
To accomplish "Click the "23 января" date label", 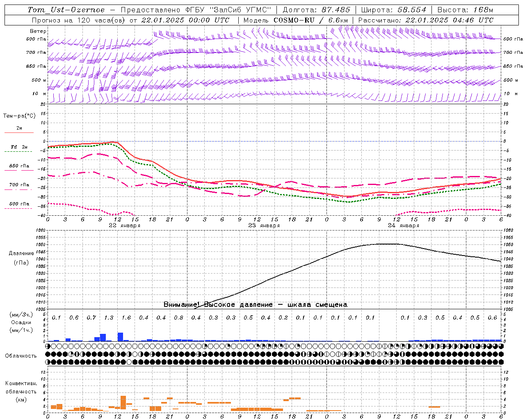I will [x=264, y=226].
